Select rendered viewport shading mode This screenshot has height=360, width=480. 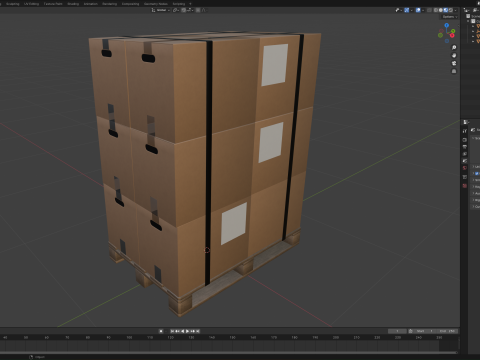451,10
